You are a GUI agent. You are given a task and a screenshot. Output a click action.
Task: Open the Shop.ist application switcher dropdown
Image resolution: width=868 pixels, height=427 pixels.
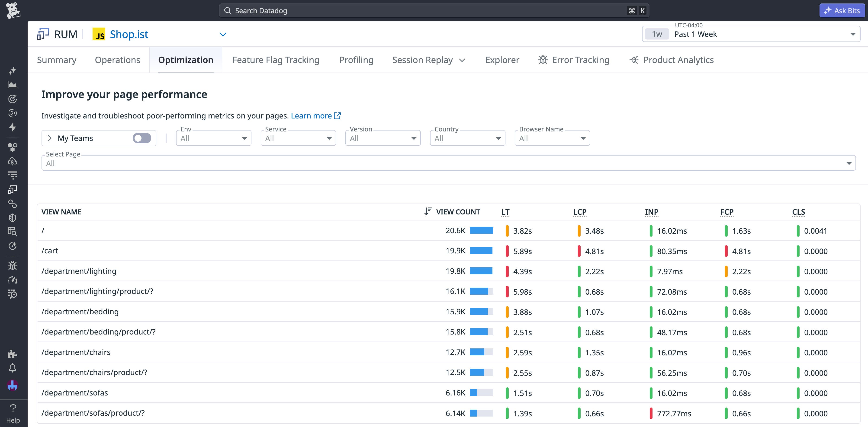click(x=223, y=34)
